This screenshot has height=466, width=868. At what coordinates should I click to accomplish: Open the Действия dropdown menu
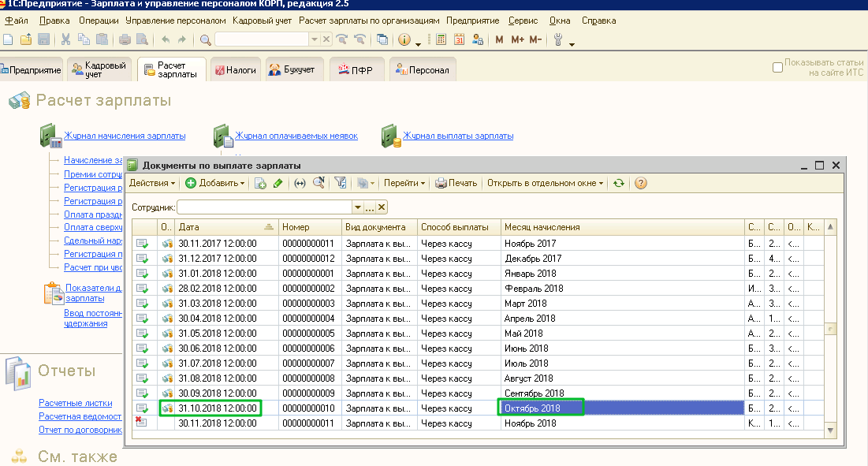pyautogui.click(x=151, y=183)
